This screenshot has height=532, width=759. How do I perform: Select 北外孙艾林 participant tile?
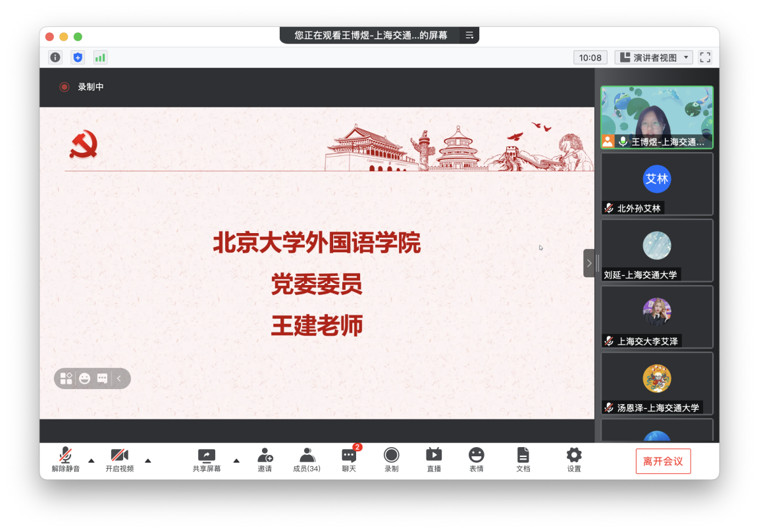(657, 184)
